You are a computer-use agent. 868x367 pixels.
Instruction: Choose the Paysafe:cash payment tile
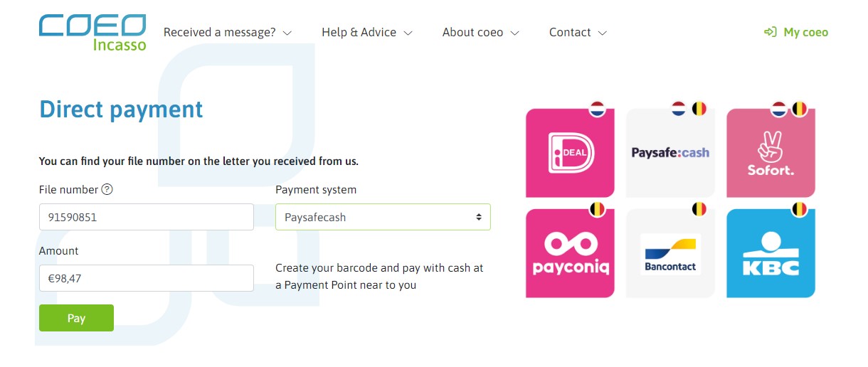(x=670, y=153)
